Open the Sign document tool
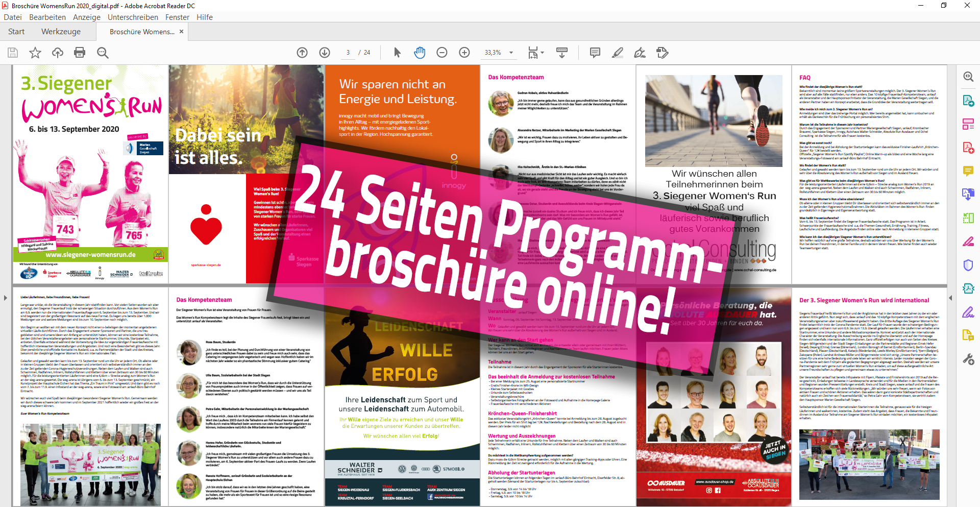980x507 pixels. click(640, 53)
